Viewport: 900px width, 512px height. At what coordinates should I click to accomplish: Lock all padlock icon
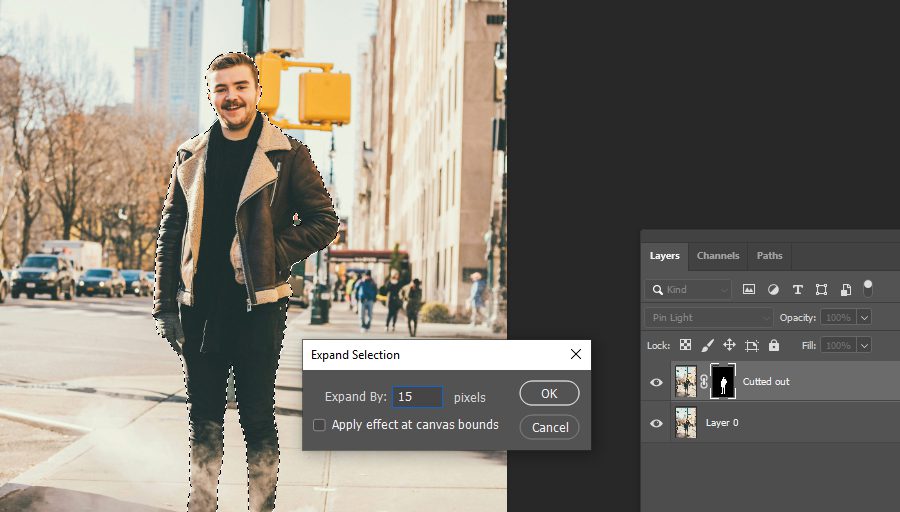[x=774, y=345]
